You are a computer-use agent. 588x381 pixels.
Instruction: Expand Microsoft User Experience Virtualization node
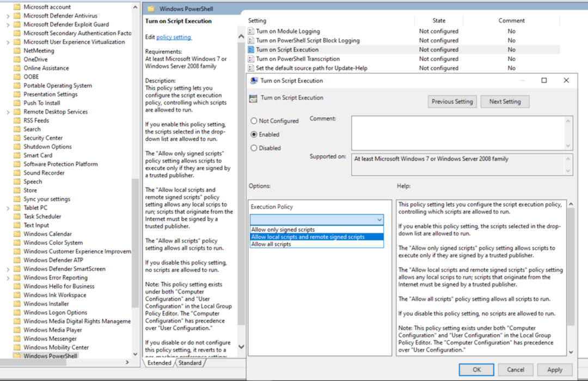point(8,43)
